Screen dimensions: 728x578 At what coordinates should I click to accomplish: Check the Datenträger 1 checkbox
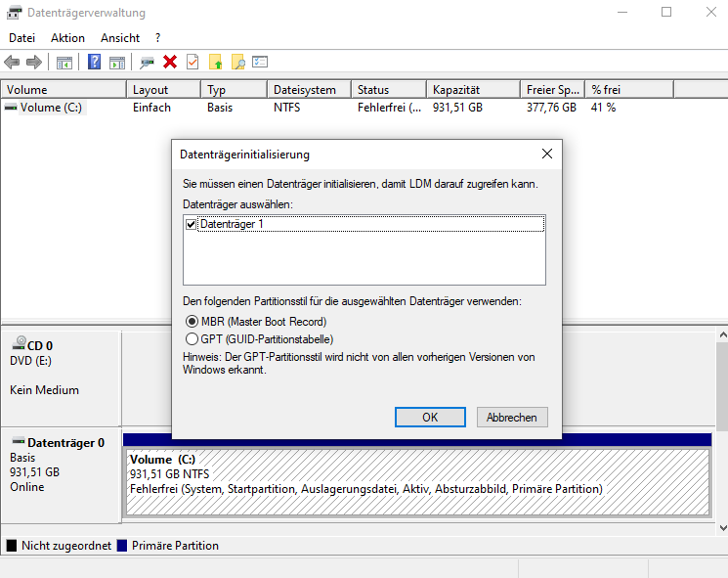191,224
